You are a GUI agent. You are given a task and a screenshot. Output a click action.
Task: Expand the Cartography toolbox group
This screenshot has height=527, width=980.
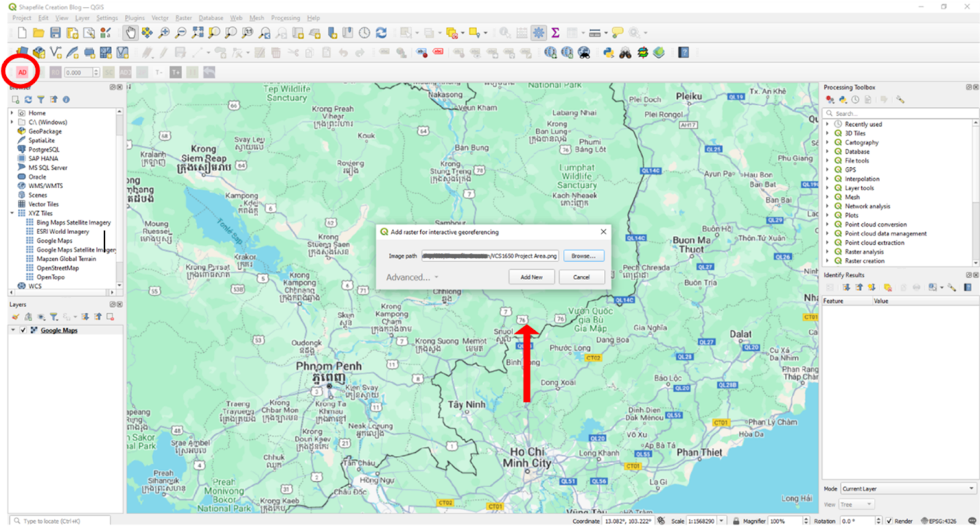click(827, 143)
